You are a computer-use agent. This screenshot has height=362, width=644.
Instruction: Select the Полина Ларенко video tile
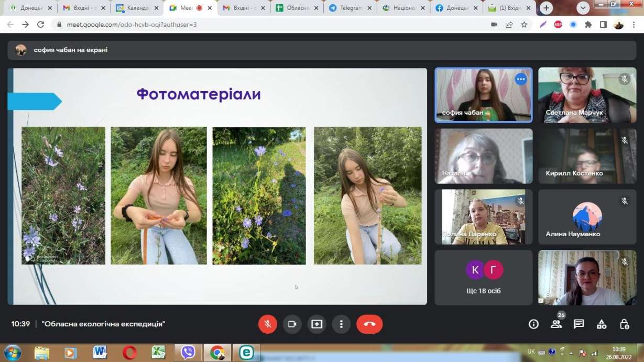point(484,217)
